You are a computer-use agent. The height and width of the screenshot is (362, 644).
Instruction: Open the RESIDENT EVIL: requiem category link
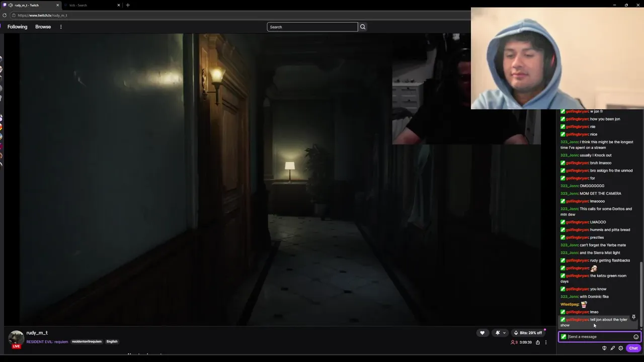[x=47, y=341]
